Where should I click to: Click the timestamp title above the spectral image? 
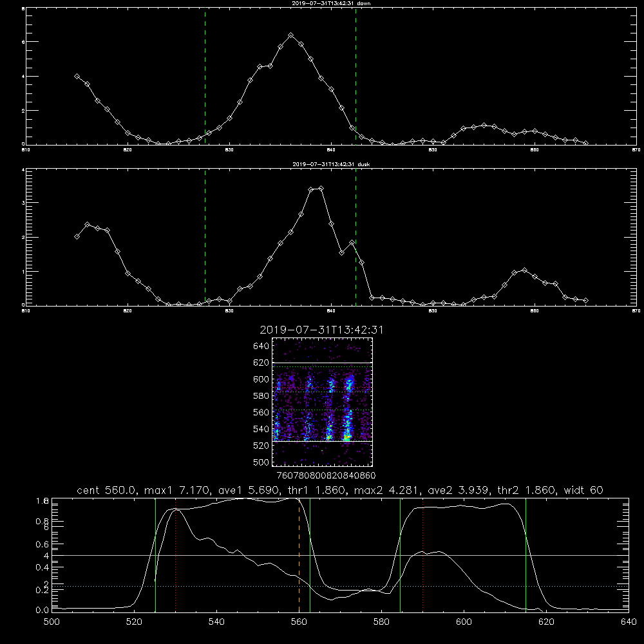pos(321,330)
